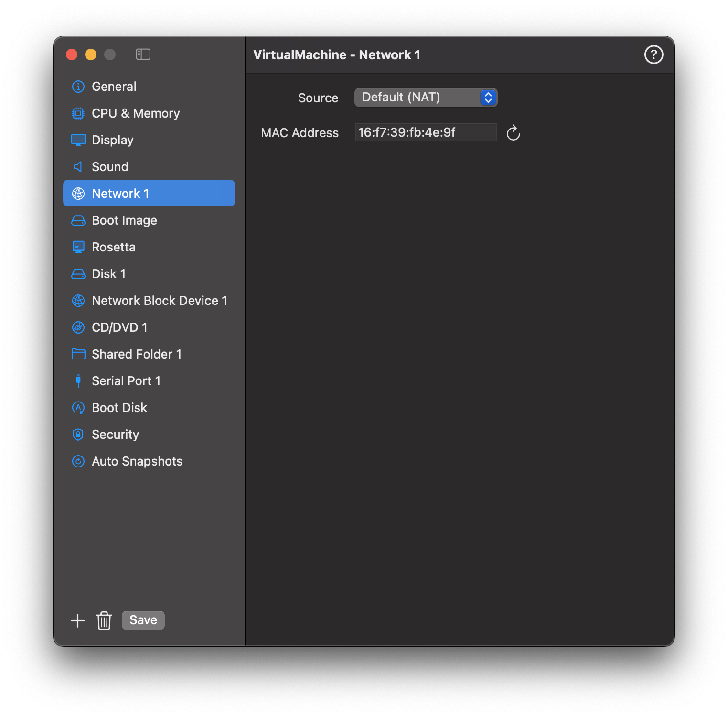
Task: Click the MAC Address text field
Action: 426,132
